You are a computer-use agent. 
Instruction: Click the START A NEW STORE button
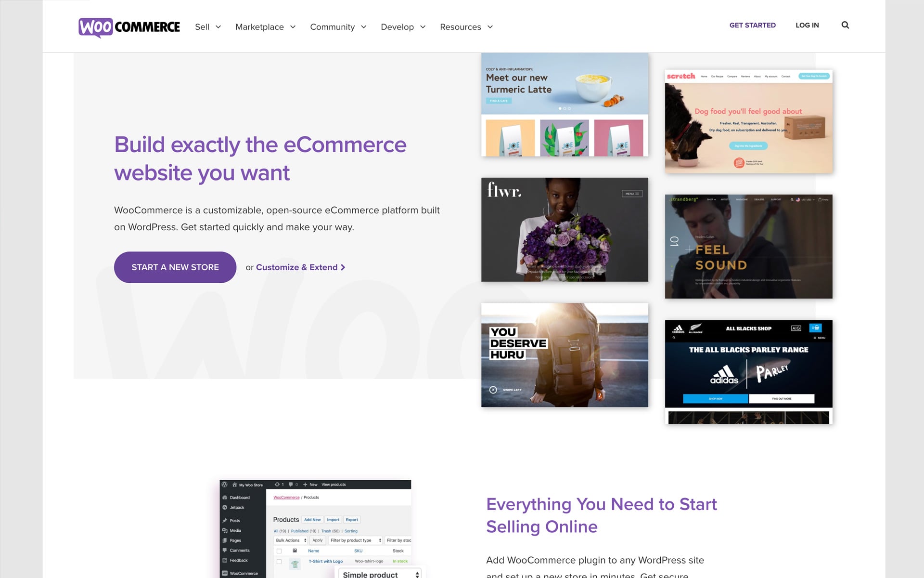pos(175,267)
